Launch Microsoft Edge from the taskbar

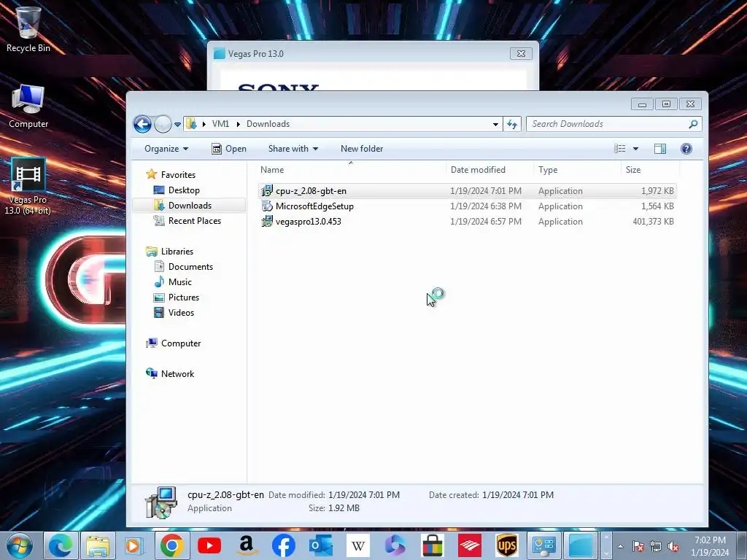[x=61, y=545]
